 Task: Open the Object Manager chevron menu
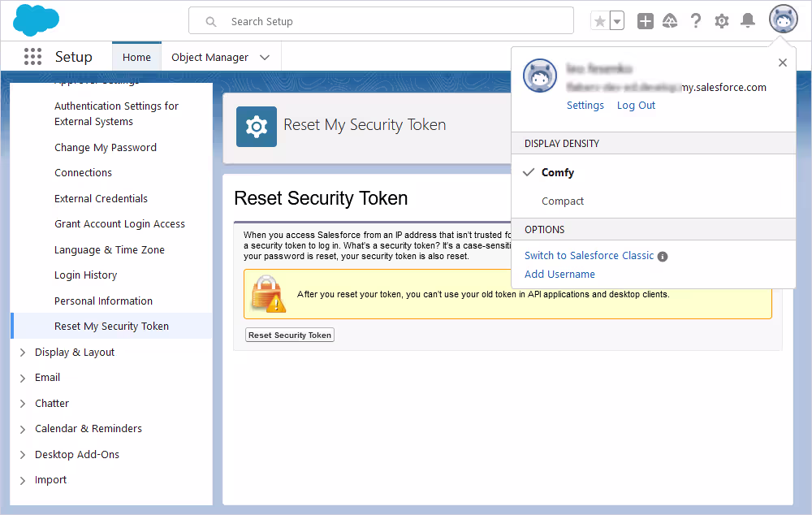click(x=265, y=57)
